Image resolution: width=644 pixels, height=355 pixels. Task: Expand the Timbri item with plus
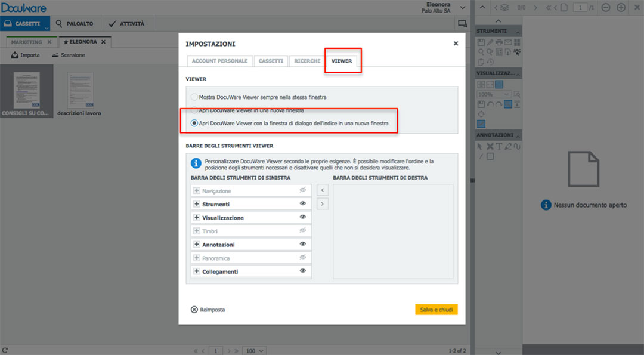(197, 231)
